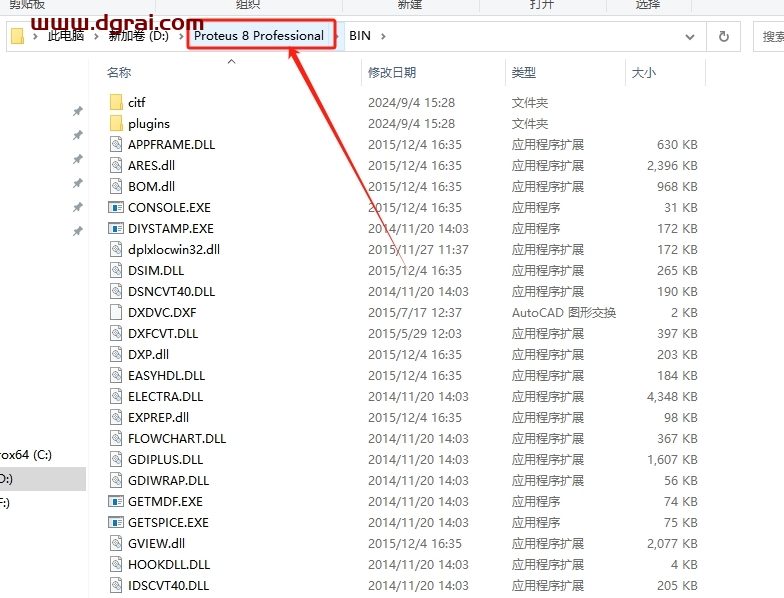Select the ARES.dll file icon
Image resolution: width=784 pixels, height=598 pixels.
point(116,166)
